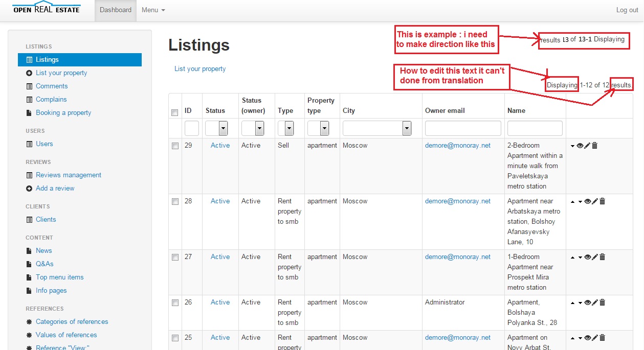The height and width of the screenshot is (350, 644).
Task: Move listing 28 up with the up arrow
Action: pyautogui.click(x=573, y=202)
